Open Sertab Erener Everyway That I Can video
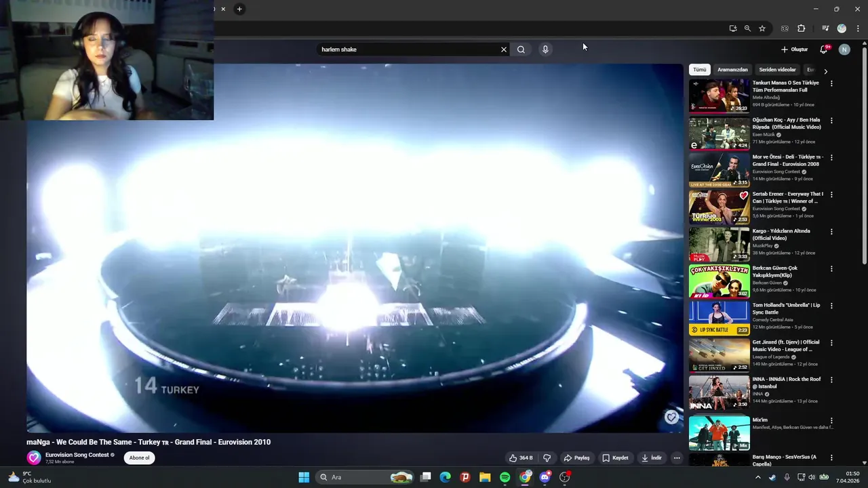Image resolution: width=868 pixels, height=488 pixels. click(x=719, y=207)
